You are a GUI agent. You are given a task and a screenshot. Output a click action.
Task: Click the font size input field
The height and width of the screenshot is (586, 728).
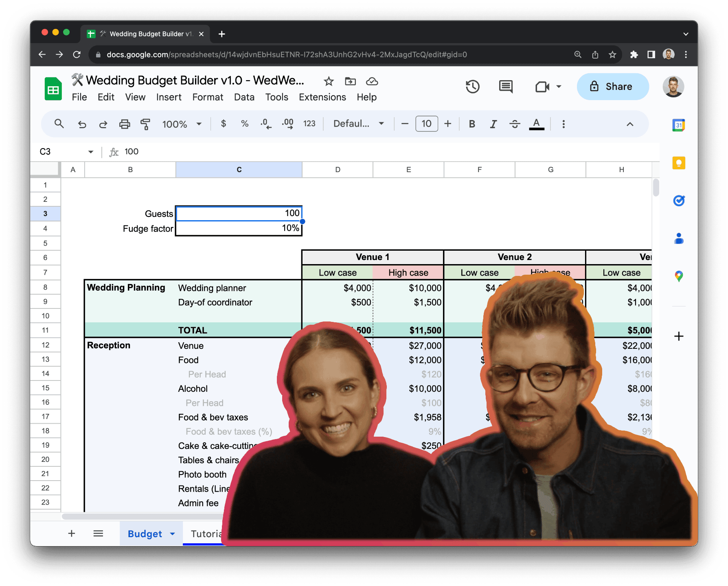point(426,124)
